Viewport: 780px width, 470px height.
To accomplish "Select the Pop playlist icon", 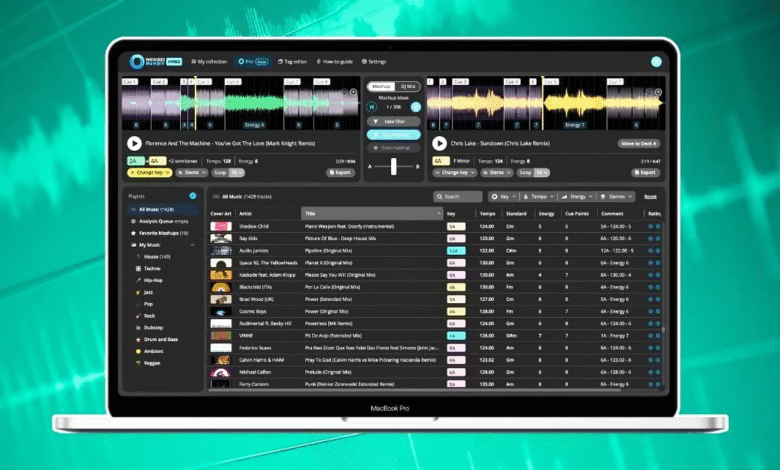I will 138,304.
